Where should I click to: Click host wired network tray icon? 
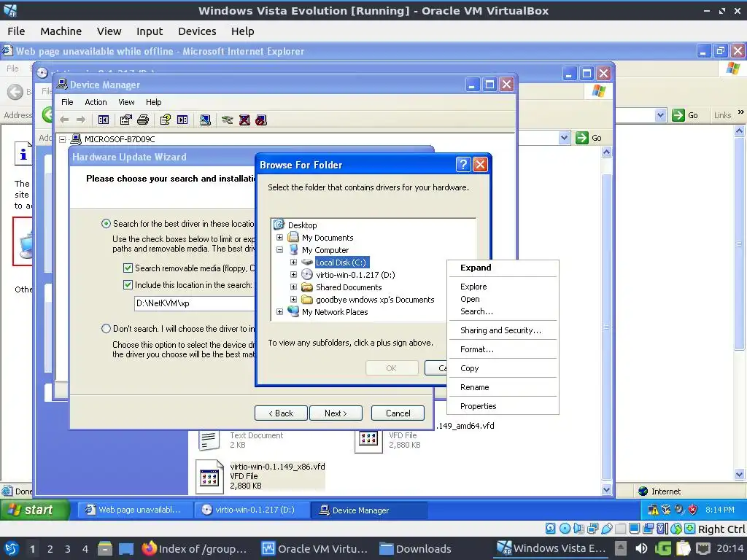pyautogui.click(x=703, y=548)
